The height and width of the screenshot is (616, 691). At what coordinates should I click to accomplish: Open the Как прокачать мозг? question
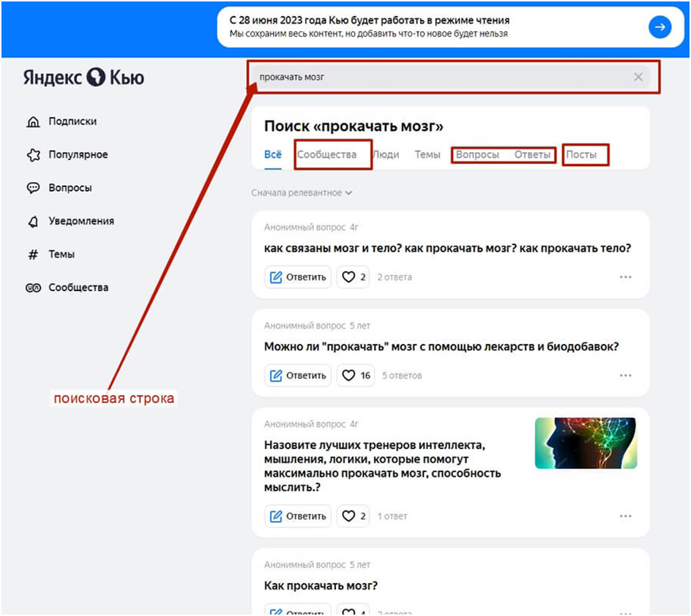pos(321,586)
